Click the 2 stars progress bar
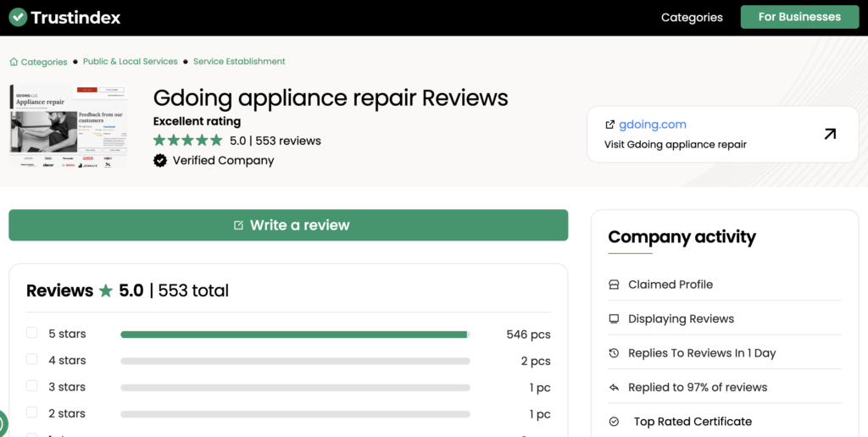868x437 pixels. pos(295,414)
